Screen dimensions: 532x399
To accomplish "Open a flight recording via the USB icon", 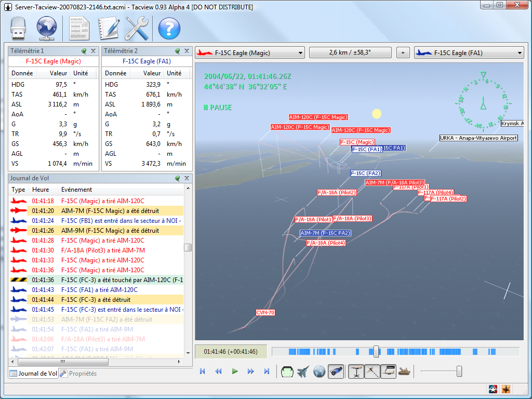I will [18, 28].
